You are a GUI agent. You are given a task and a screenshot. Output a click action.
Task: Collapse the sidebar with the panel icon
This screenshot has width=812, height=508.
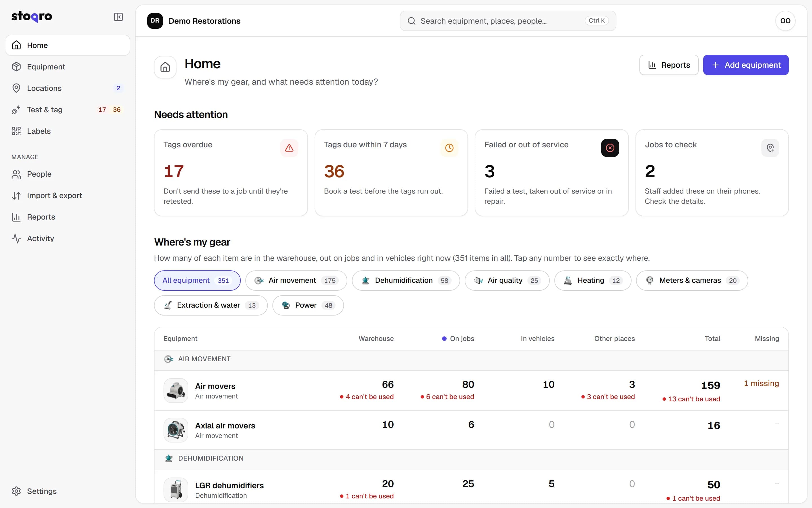[x=118, y=17]
